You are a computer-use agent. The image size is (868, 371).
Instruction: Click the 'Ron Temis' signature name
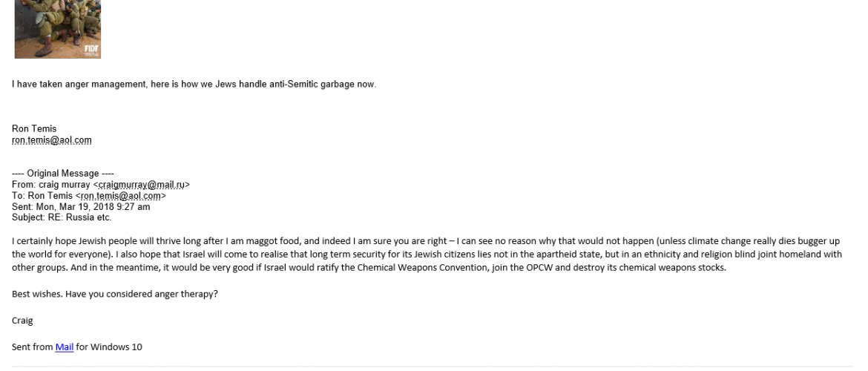click(34, 128)
